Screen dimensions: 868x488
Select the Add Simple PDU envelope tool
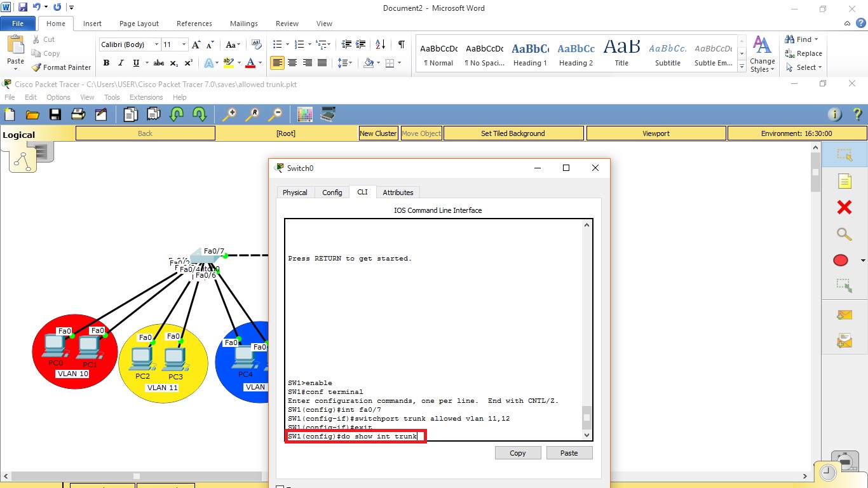pos(844,315)
